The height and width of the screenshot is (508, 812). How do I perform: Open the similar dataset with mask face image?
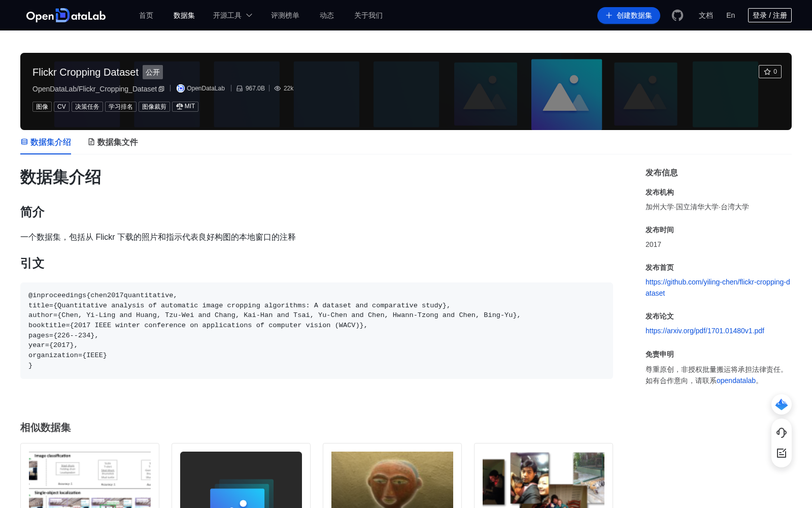point(392,475)
